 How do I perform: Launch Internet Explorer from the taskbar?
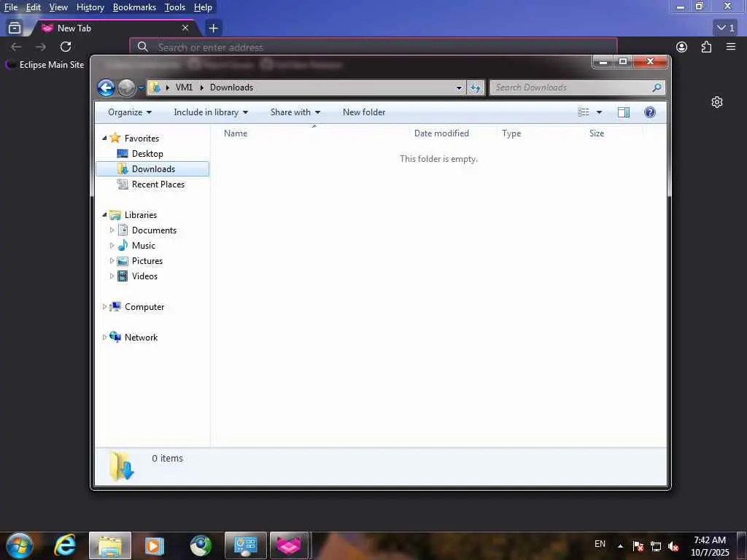point(65,545)
